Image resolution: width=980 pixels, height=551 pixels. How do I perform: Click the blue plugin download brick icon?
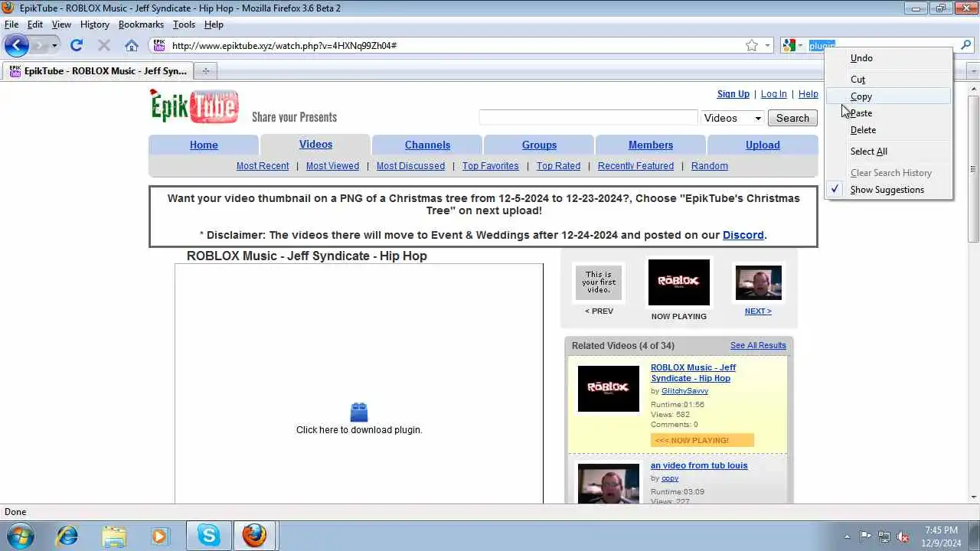359,412
